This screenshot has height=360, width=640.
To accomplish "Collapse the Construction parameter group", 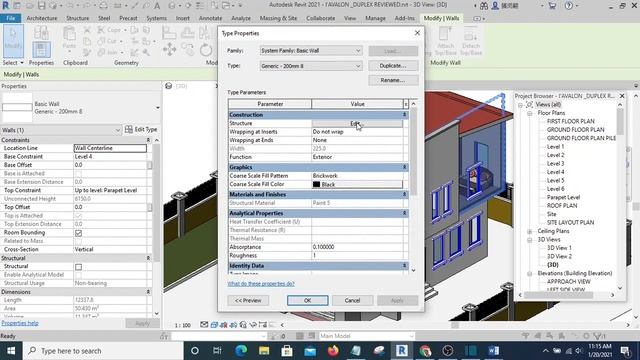I will tap(404, 115).
